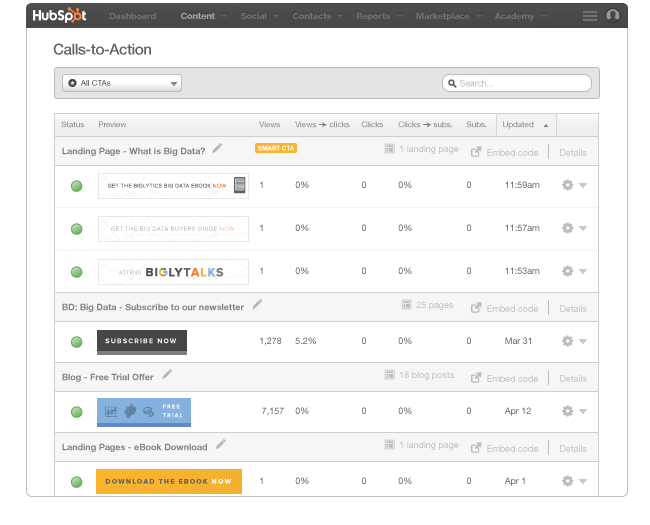Click the SMART CTA badge
Screen dimensions: 650x525
[x=276, y=148]
